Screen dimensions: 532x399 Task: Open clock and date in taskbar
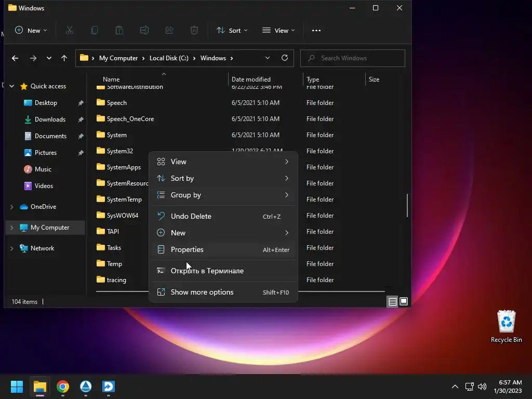click(x=508, y=387)
